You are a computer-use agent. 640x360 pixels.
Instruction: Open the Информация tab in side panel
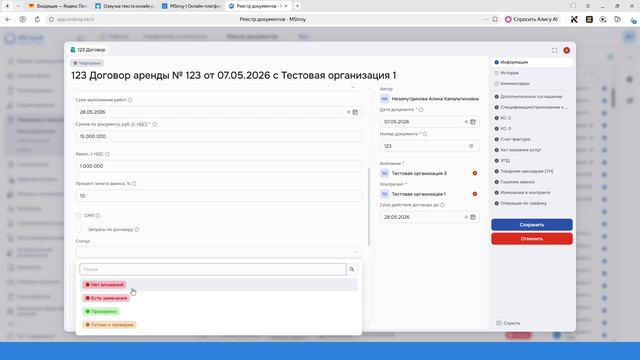[x=531, y=62]
